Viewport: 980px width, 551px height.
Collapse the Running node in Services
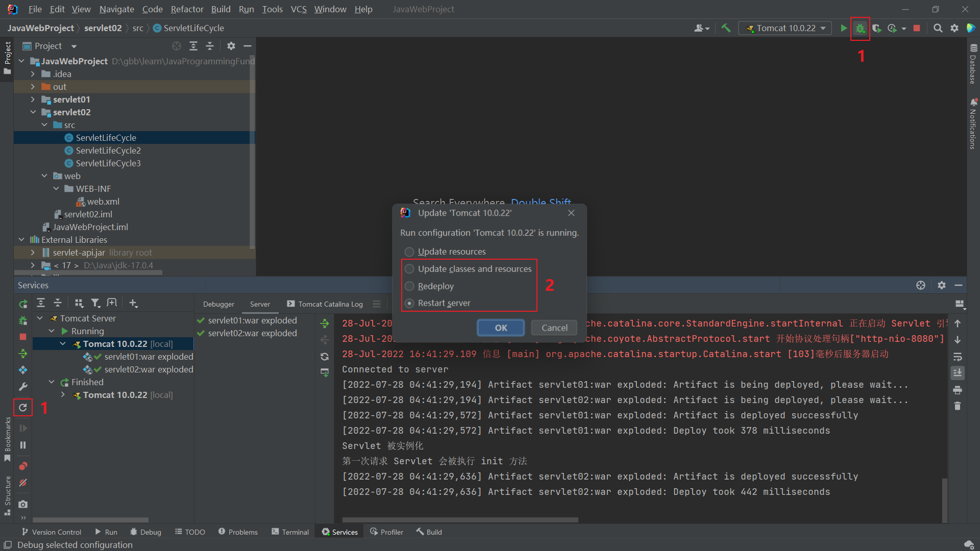tap(52, 331)
